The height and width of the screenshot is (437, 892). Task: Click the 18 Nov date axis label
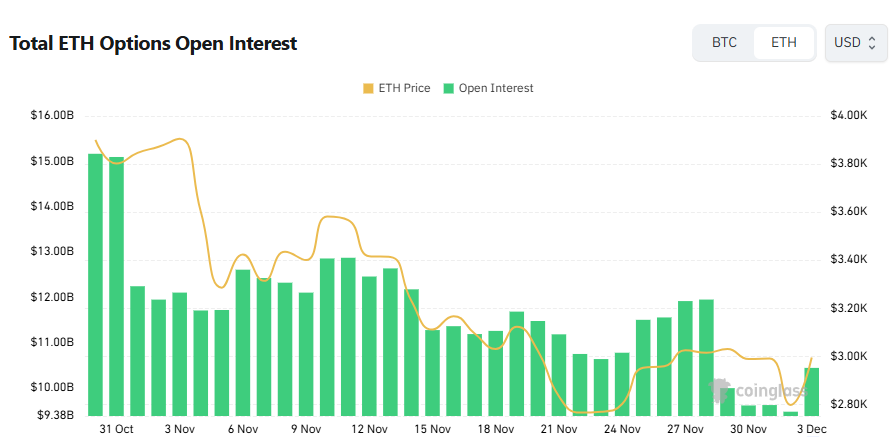click(495, 429)
